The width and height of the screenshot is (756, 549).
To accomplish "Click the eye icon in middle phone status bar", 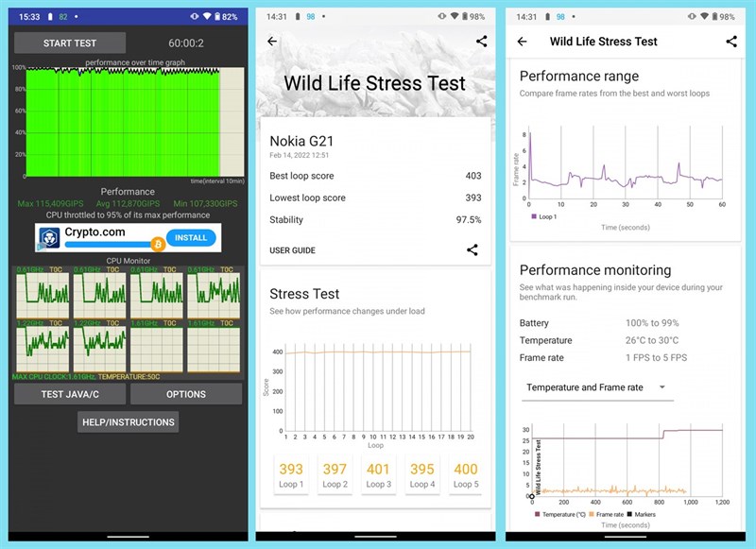I will [441, 16].
